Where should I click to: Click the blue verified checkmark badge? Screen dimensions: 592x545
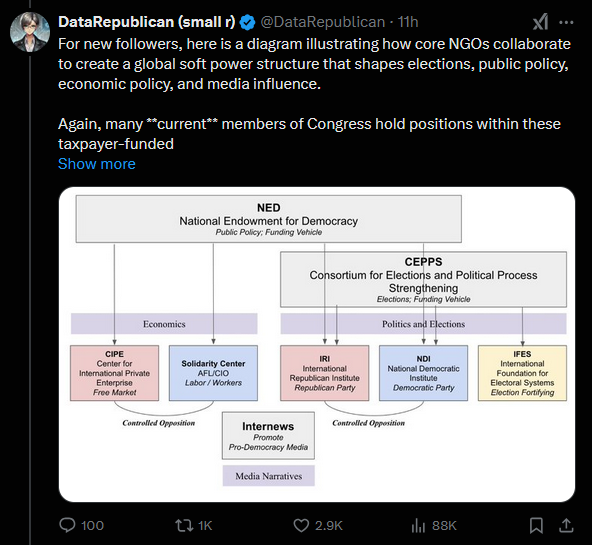point(248,23)
